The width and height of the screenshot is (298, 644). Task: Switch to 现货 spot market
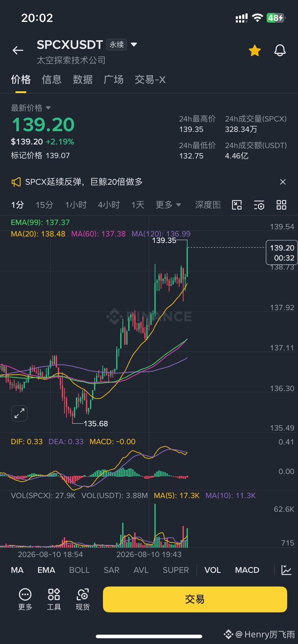[83, 599]
